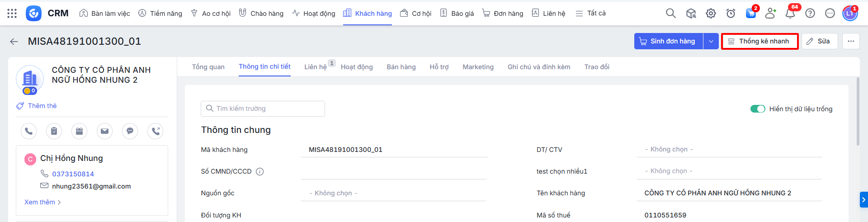The height and width of the screenshot is (222, 868).
Task: Click the "Thống kê nhanh" button
Action: [759, 41]
